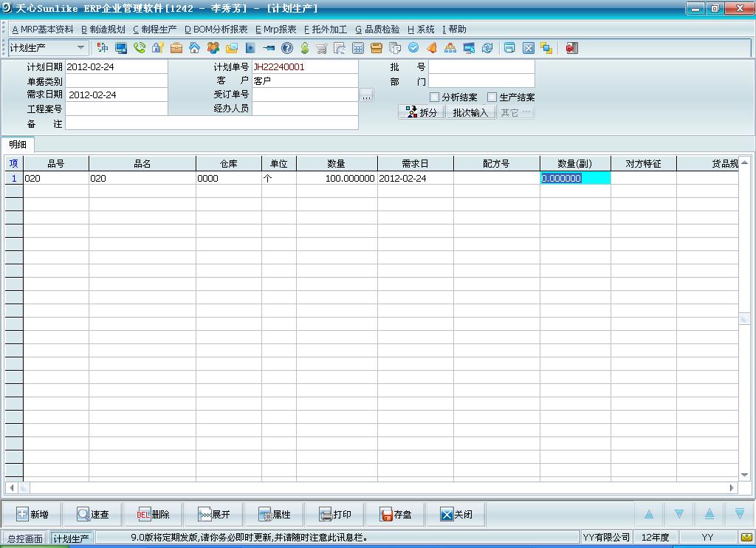756x548 pixels.
Task: Click the green phone toolbar icon
Action: (140, 48)
